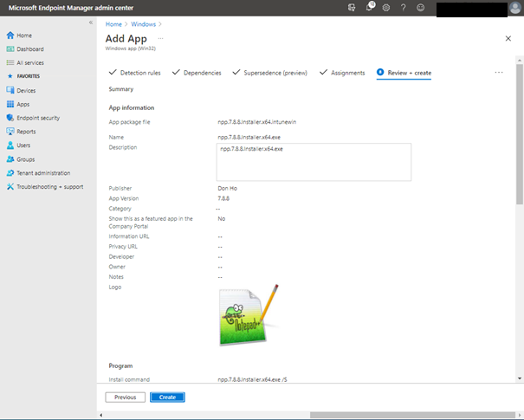This screenshot has height=420, width=524.
Task: Switch to the Supersedence (preview) step
Action: click(x=269, y=73)
